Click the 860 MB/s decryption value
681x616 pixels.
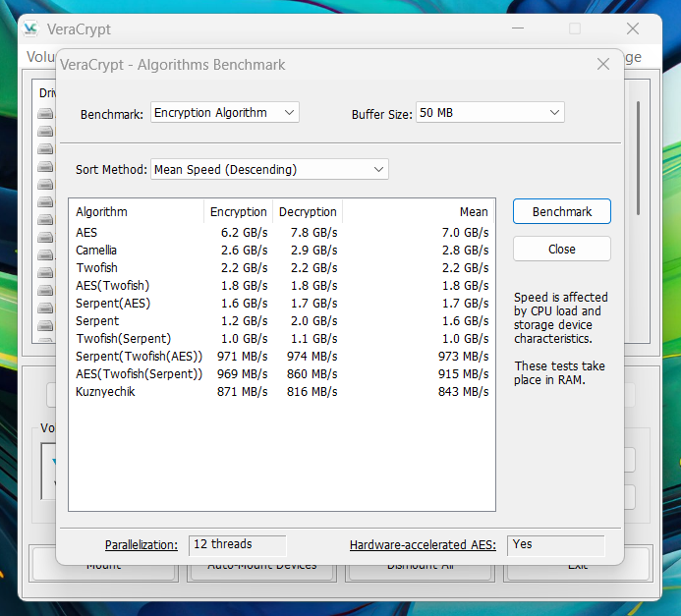pos(312,373)
